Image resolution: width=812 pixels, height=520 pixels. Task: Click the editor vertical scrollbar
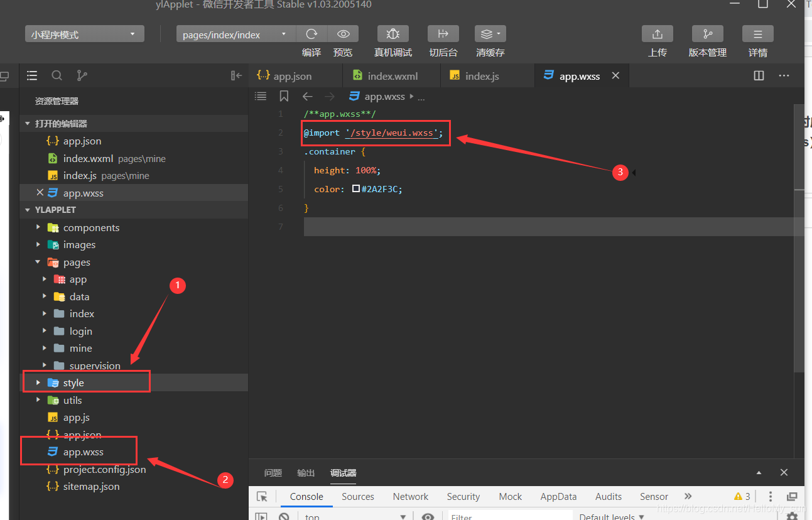799,239
